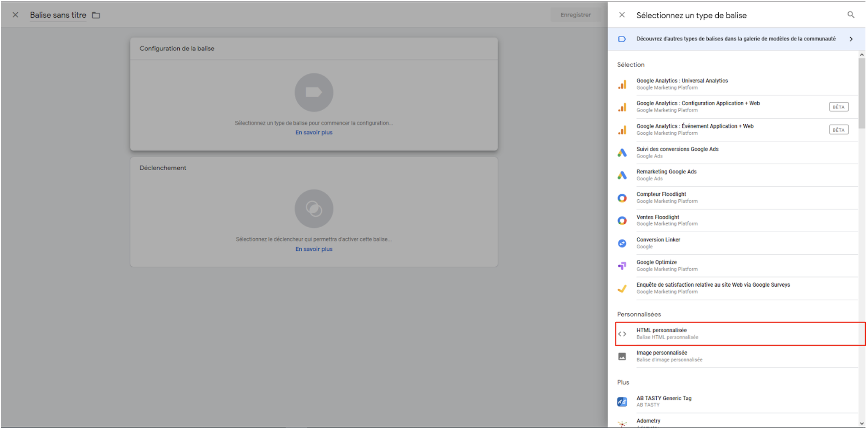The width and height of the screenshot is (868, 429).
Task: Click the tag list scrollbar thumb
Action: [862, 93]
